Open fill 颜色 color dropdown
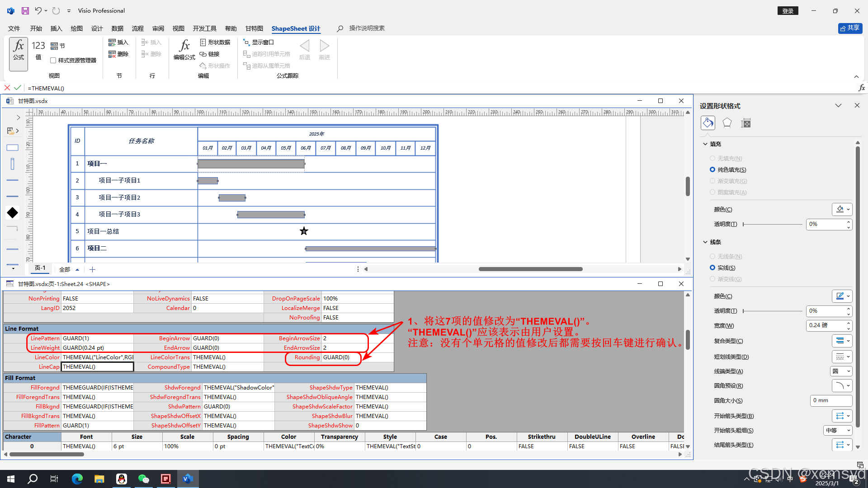Viewport: 868px width, 488px height. coord(842,209)
